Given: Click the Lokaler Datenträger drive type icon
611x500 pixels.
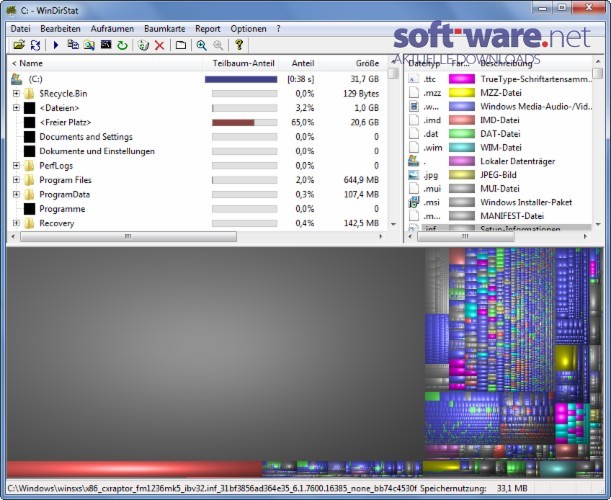Looking at the screenshot, I should coord(413,161).
